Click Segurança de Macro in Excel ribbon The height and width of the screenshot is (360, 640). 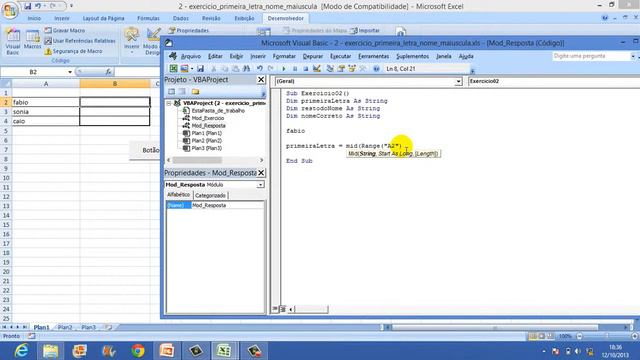click(73, 51)
